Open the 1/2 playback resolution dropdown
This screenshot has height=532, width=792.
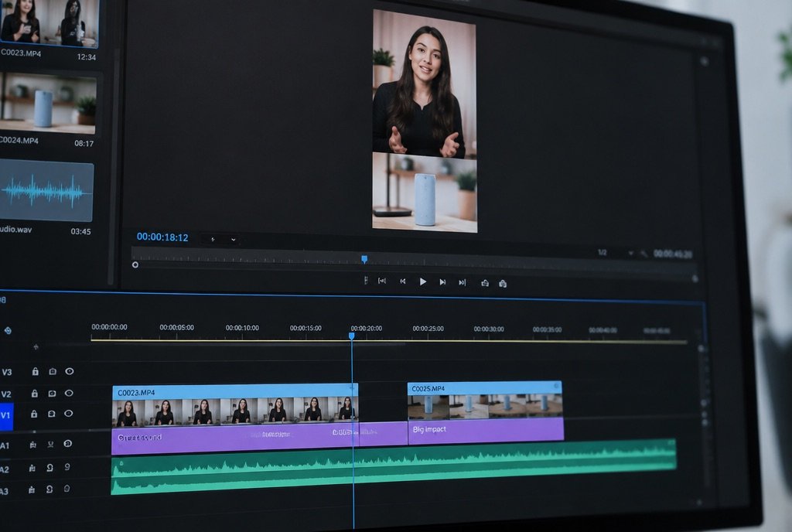click(615, 252)
